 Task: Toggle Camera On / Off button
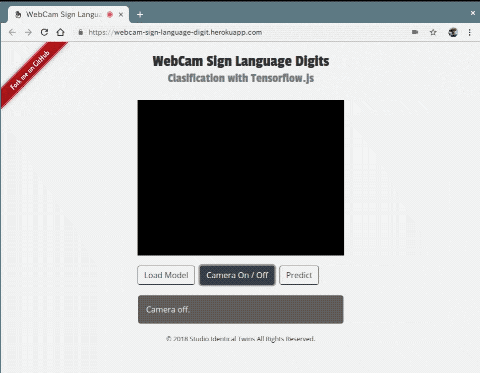point(237,275)
